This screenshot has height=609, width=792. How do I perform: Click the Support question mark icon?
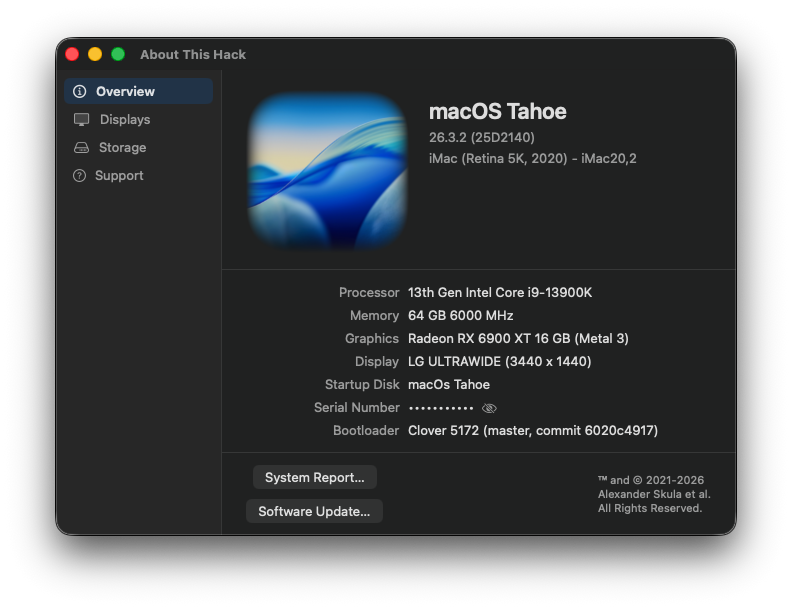point(79,176)
